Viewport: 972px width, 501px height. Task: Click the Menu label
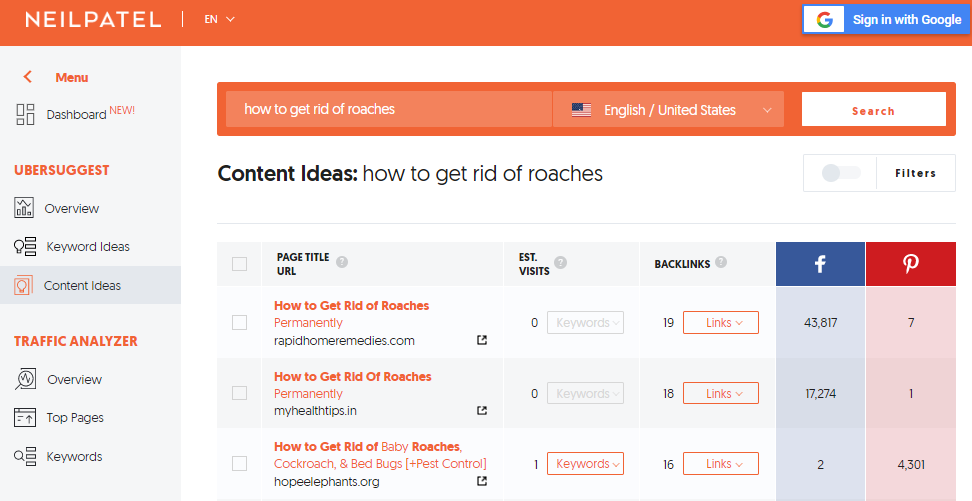click(72, 78)
